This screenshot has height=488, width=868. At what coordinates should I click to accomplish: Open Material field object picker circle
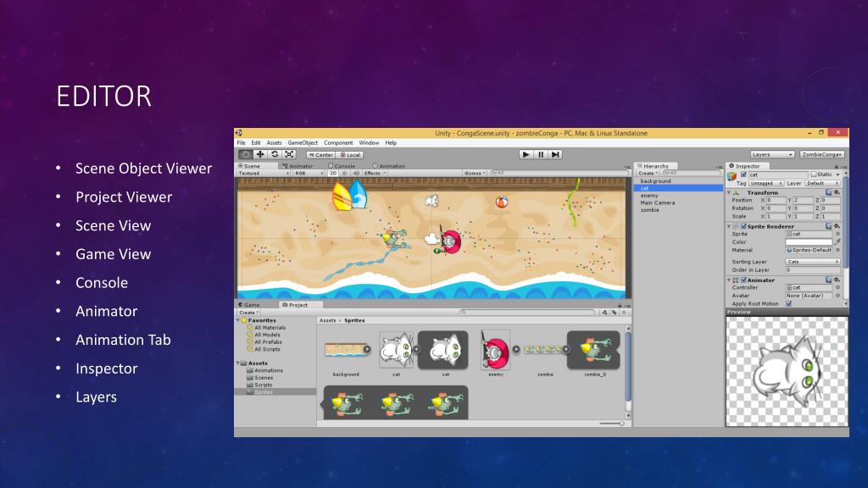[x=837, y=250]
